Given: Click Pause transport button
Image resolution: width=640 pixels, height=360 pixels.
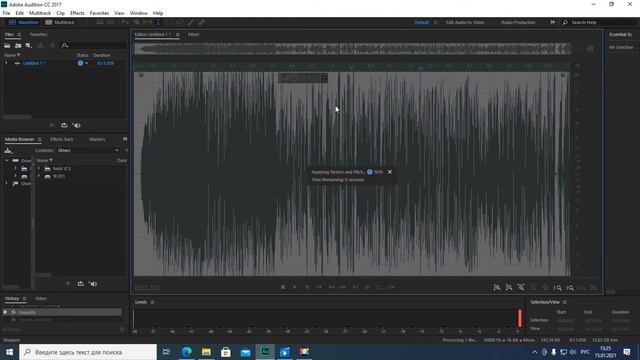Looking at the screenshot, I should [x=307, y=287].
